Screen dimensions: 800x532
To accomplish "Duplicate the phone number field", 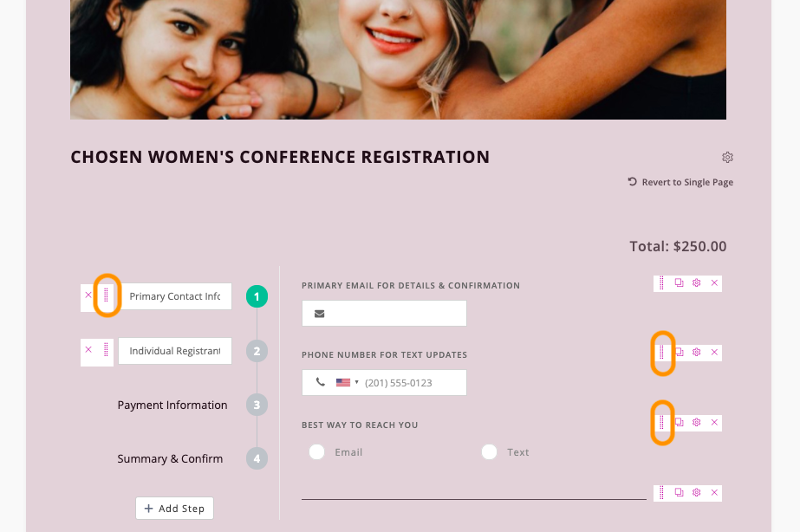I will (x=680, y=353).
